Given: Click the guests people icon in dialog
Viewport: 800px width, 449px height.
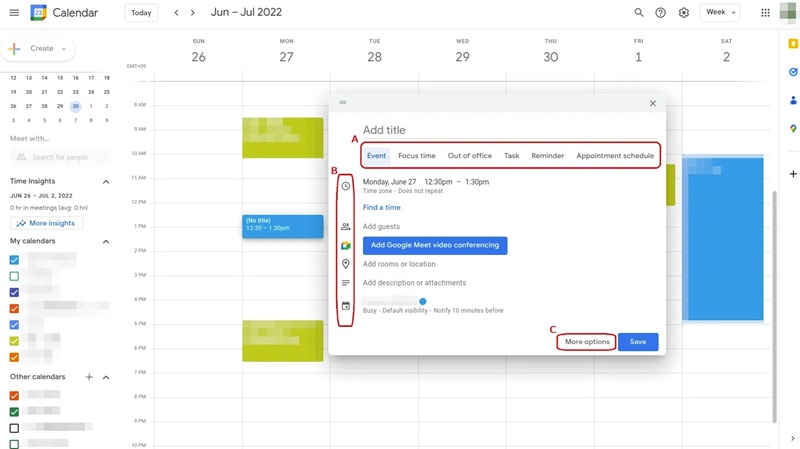Looking at the screenshot, I should pos(345,227).
